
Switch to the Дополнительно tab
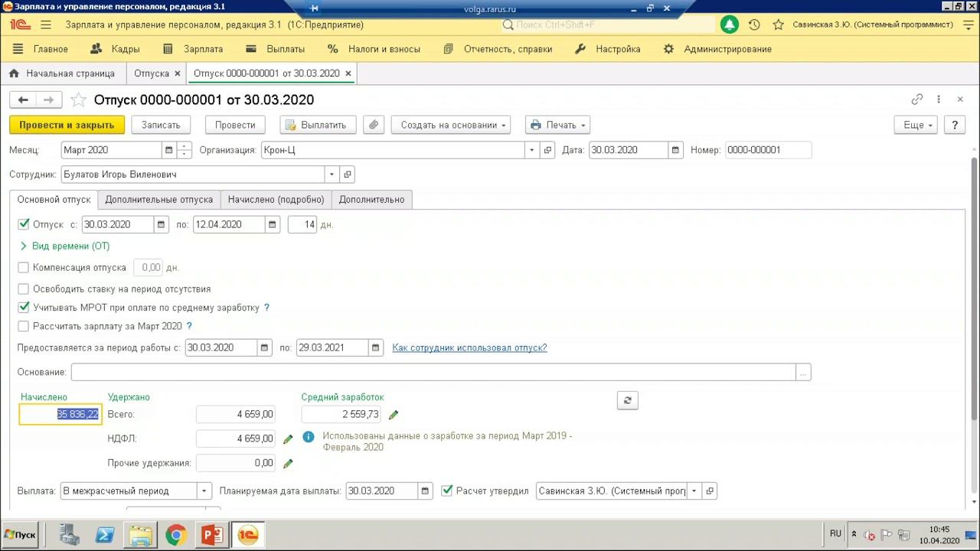[372, 200]
